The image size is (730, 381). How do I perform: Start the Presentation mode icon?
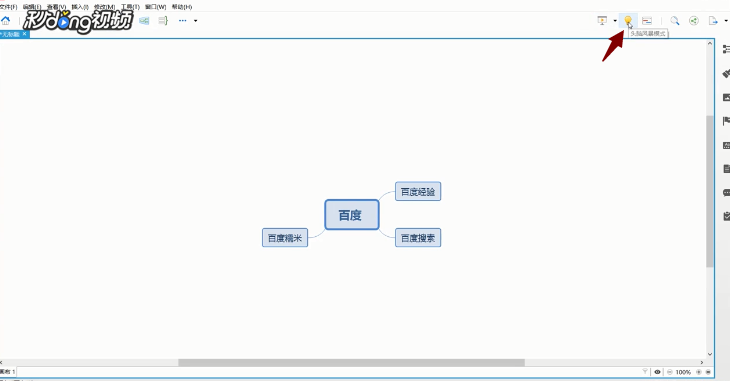tap(602, 20)
